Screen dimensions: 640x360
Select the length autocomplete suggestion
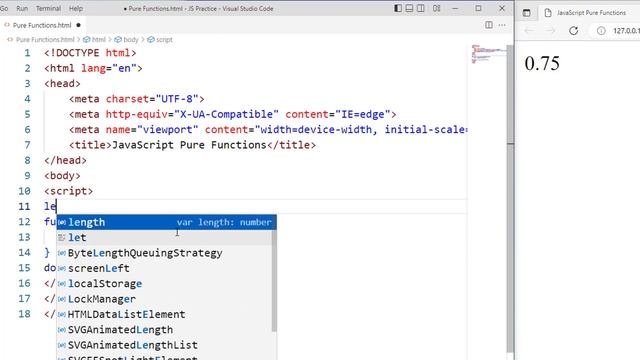166,222
